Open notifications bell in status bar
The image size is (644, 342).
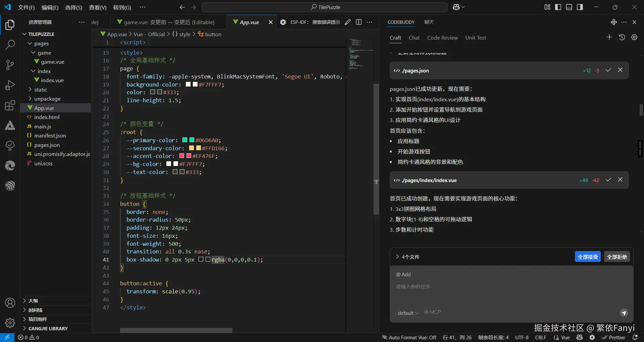[635, 337]
